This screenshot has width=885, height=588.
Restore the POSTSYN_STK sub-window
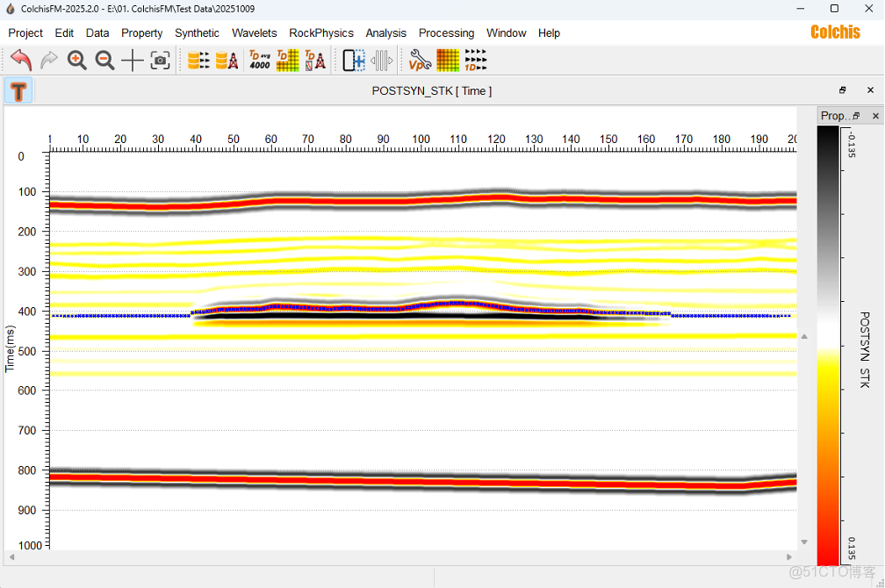843,90
